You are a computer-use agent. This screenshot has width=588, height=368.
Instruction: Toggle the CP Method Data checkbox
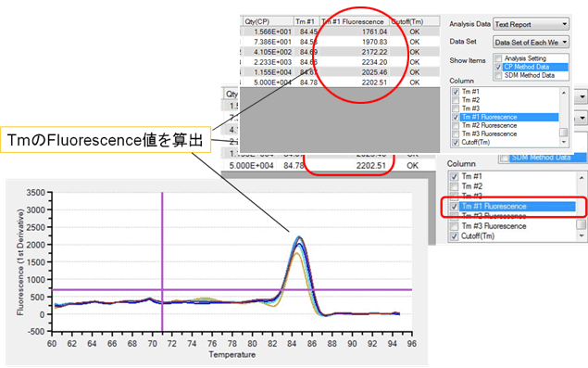[x=498, y=68]
